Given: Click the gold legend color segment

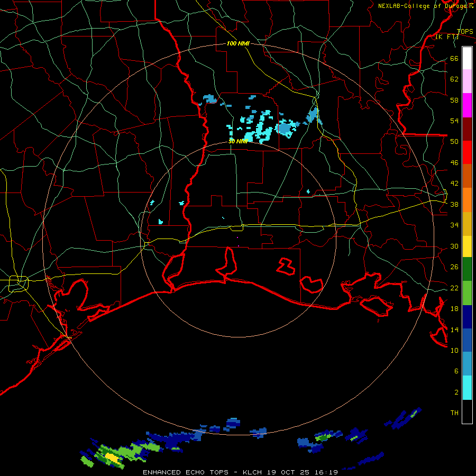Looking at the screenshot, I should tap(467, 224).
